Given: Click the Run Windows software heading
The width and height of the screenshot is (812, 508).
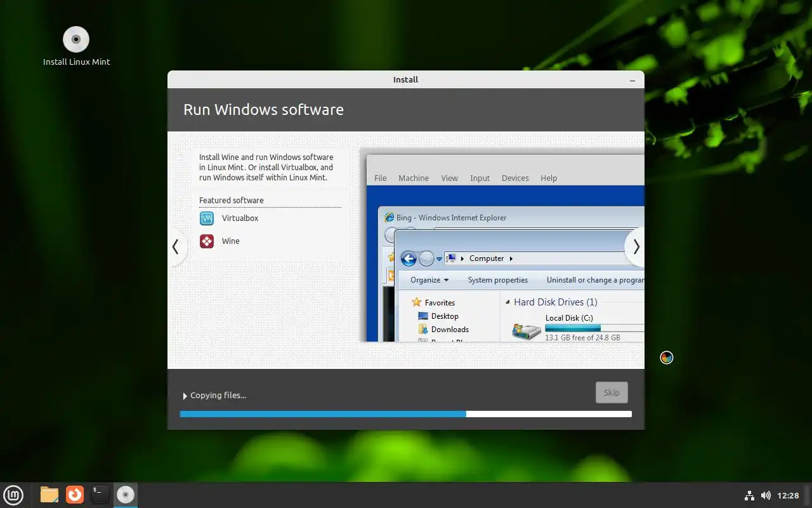Looking at the screenshot, I should [263, 110].
